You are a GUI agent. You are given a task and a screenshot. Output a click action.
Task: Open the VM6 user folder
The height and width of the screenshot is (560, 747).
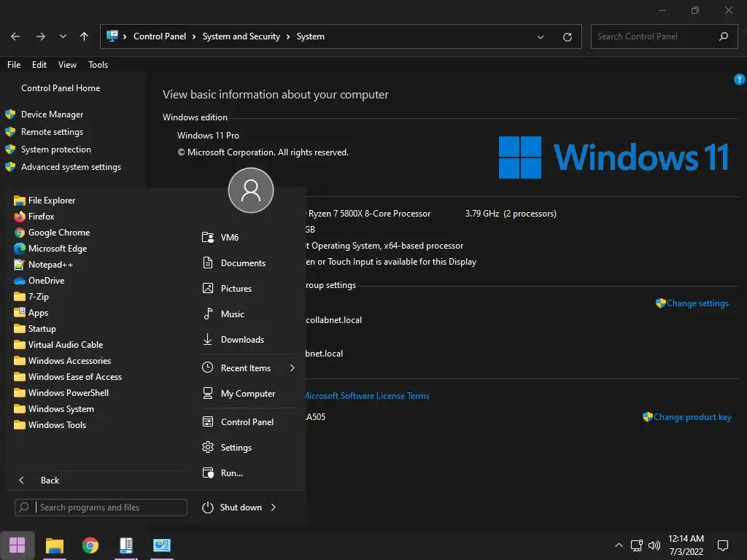coord(230,238)
